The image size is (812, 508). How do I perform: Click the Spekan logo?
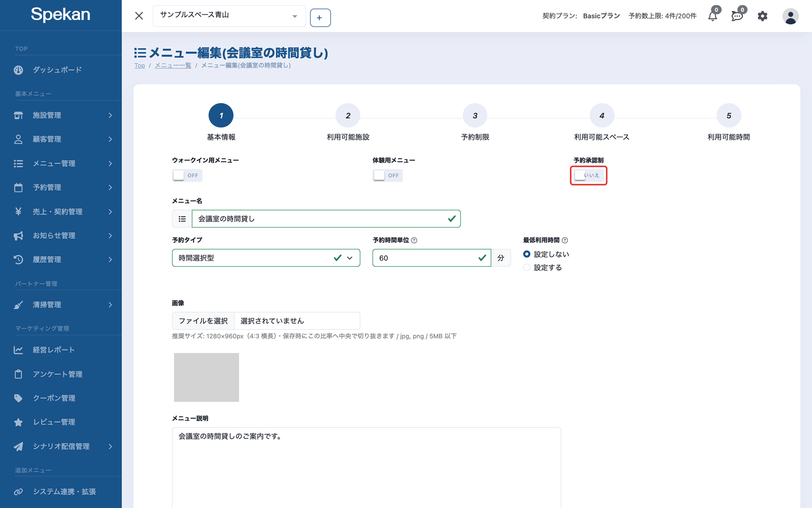[x=60, y=14]
